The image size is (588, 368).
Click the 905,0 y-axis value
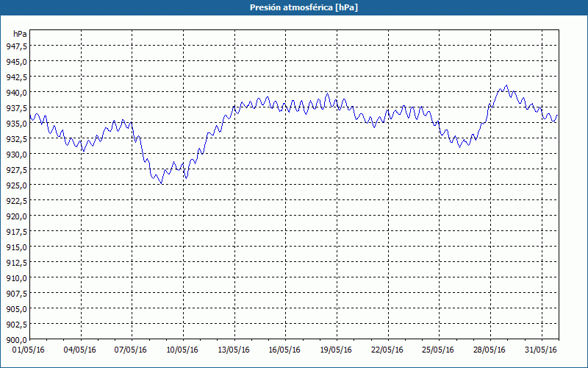coord(16,308)
